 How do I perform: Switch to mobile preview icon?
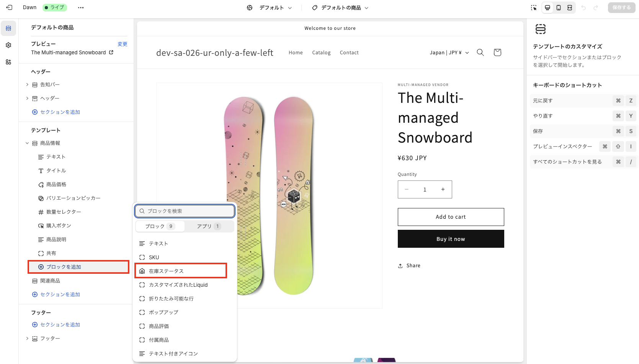click(x=559, y=8)
